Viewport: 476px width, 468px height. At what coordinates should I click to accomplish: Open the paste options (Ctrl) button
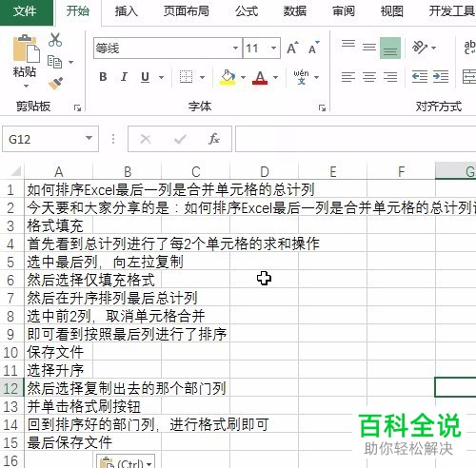click(x=126, y=461)
